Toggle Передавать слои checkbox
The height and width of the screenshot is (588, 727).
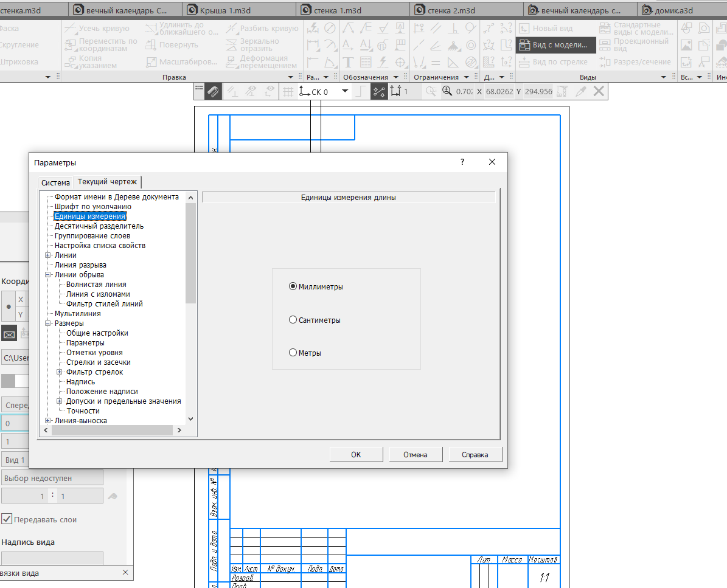[x=7, y=519]
